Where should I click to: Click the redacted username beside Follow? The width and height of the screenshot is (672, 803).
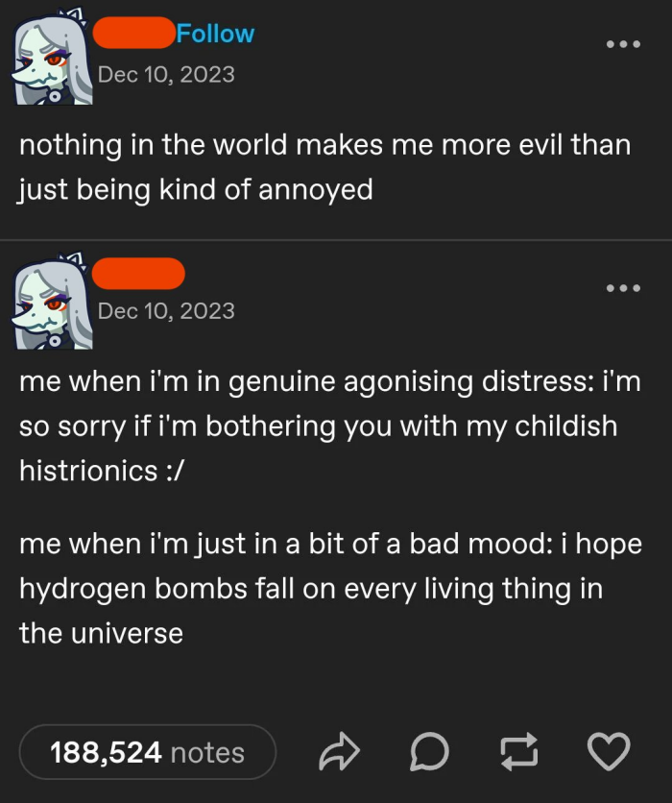(134, 33)
